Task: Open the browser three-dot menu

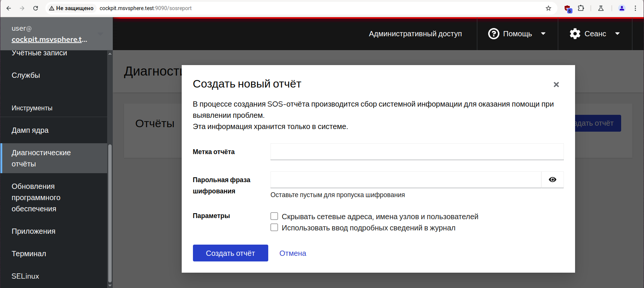Action: pyautogui.click(x=635, y=8)
